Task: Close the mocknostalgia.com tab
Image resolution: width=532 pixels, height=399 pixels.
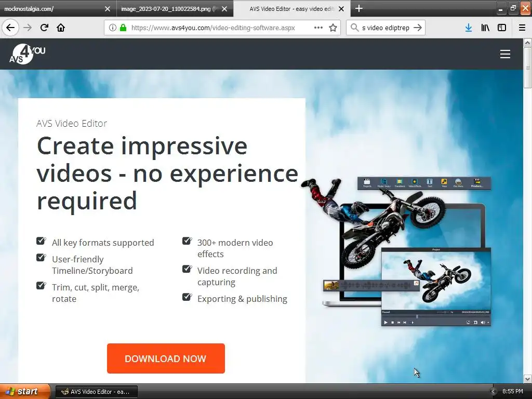Action: pos(107,9)
